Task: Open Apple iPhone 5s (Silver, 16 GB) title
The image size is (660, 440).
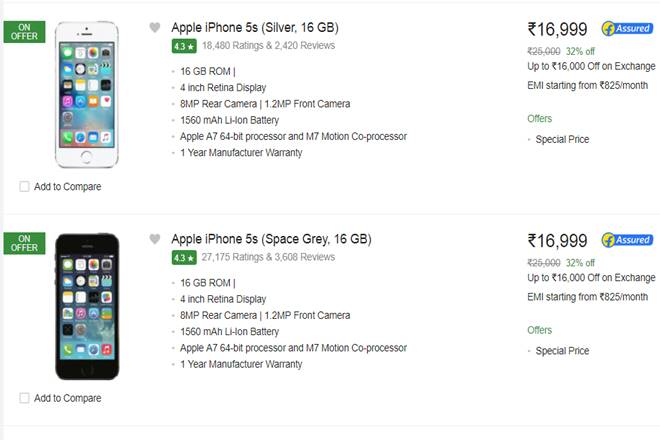Action: (x=268, y=27)
